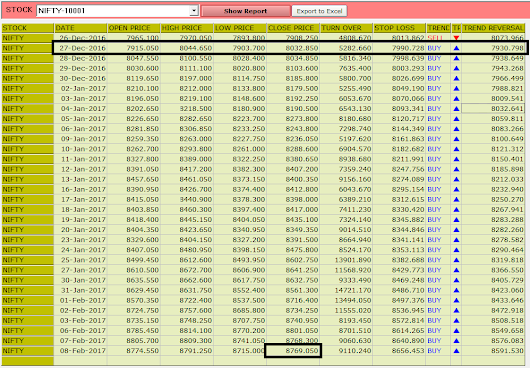
Task: Click blue up arrow for 30-Dec-2016
Action: pyautogui.click(x=456, y=78)
